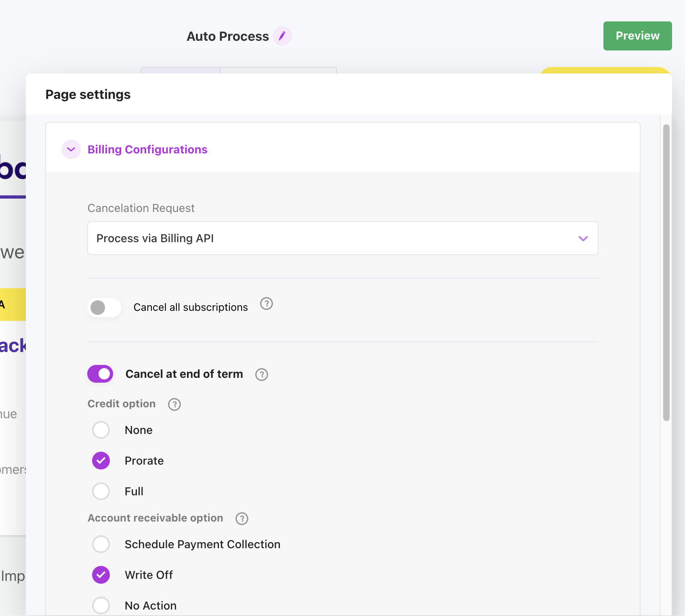Click the Billing Configurations section title
685x616 pixels.
[147, 149]
